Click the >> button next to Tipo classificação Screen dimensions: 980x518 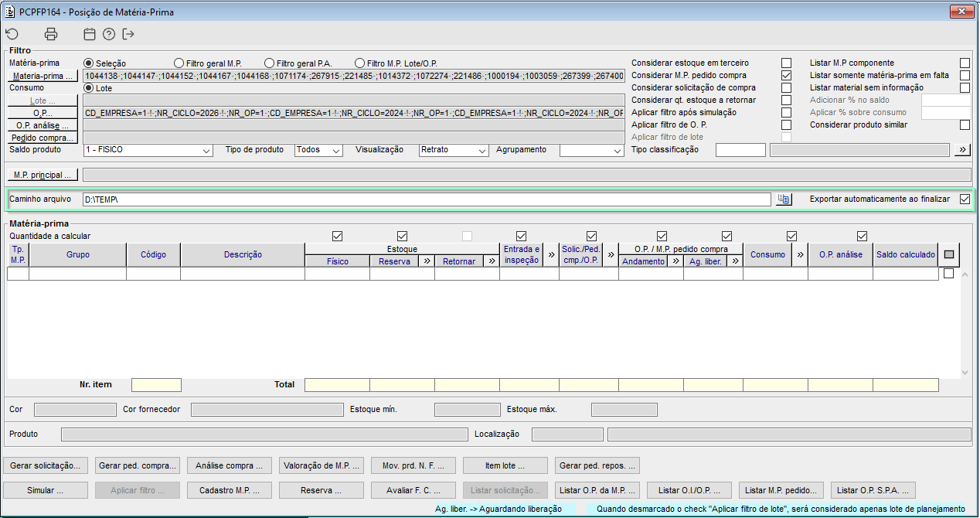tap(962, 149)
